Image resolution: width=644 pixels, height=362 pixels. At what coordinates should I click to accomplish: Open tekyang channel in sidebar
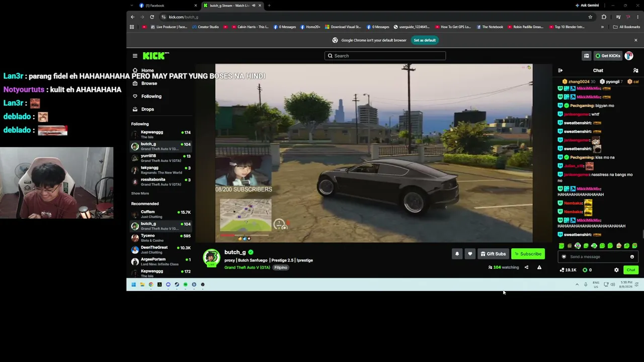pos(160,170)
